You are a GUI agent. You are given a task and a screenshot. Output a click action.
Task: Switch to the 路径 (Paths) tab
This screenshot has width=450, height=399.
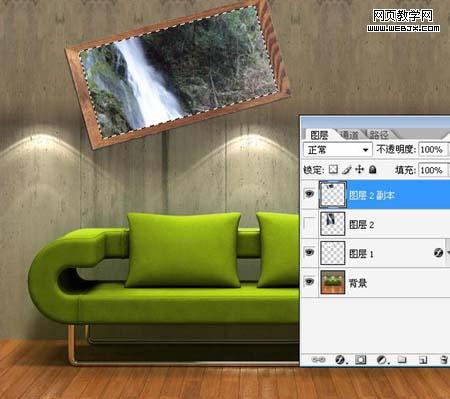[379, 135]
